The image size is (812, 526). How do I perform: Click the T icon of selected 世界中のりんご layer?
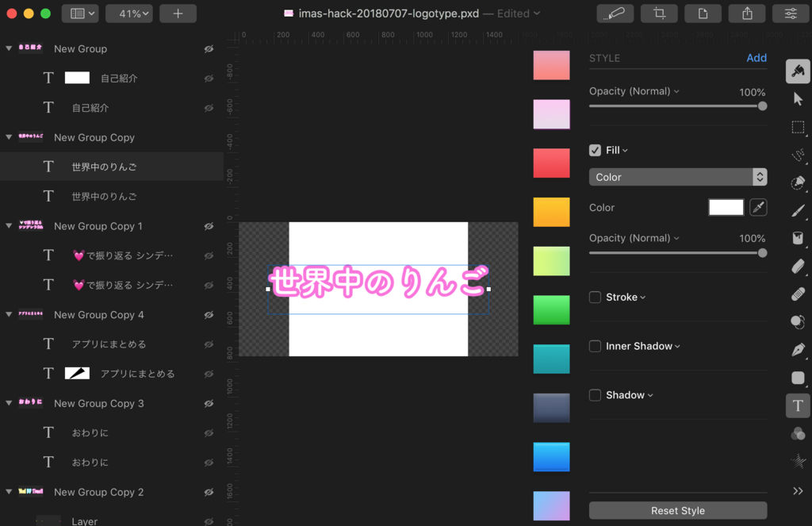(48, 167)
